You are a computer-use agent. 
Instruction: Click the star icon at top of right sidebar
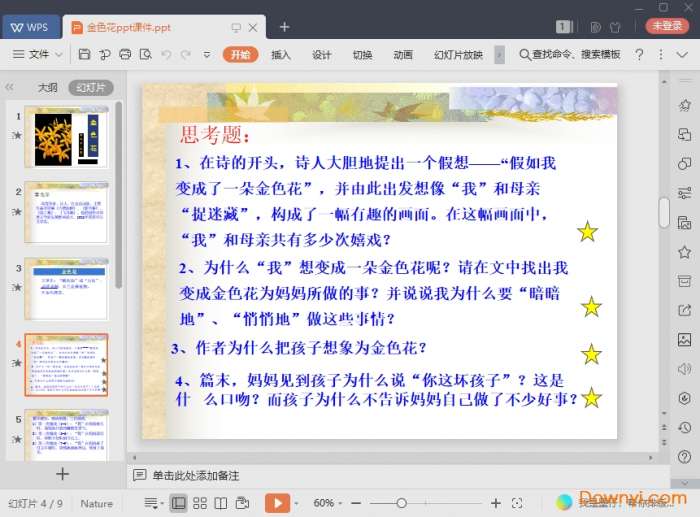(x=684, y=105)
